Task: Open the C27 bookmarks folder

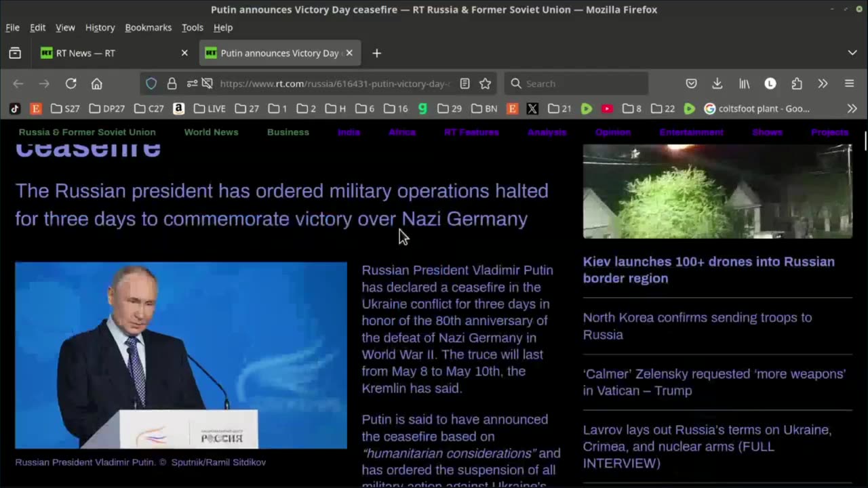Action: [149, 108]
